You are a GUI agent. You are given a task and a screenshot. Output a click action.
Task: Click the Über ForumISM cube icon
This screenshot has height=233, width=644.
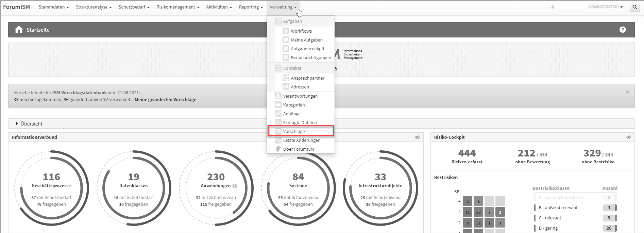(278, 149)
